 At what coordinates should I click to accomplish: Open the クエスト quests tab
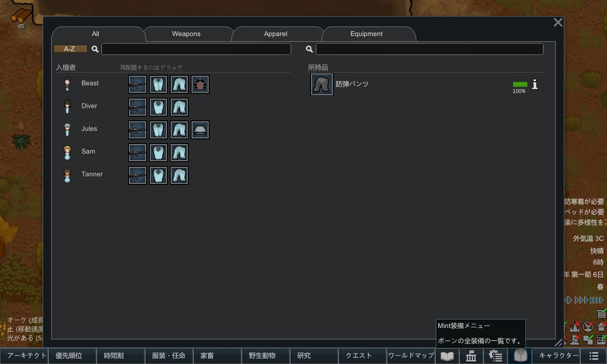[363, 356]
